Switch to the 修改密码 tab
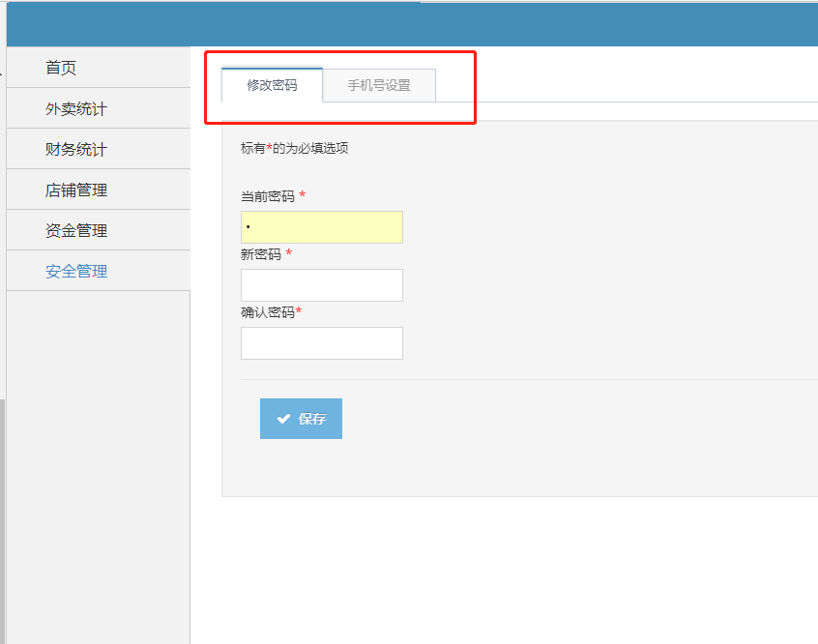 272,85
